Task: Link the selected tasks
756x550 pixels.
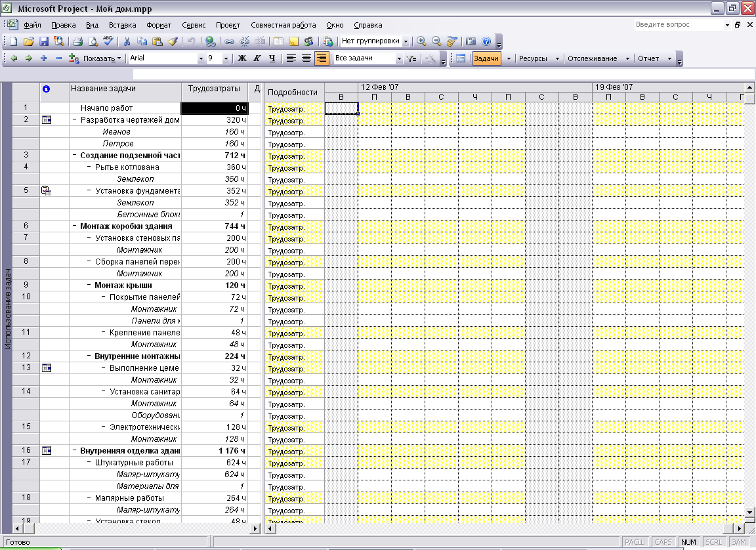Action: pos(230,41)
